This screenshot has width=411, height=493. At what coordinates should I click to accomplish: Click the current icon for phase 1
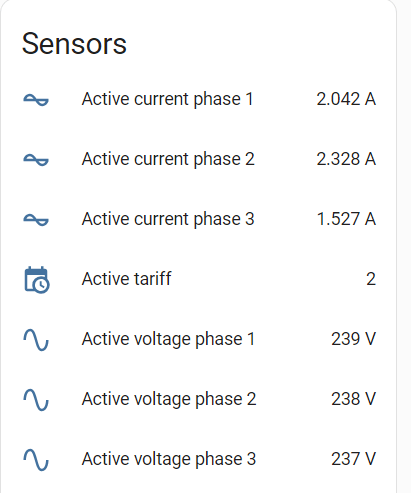[x=36, y=99]
